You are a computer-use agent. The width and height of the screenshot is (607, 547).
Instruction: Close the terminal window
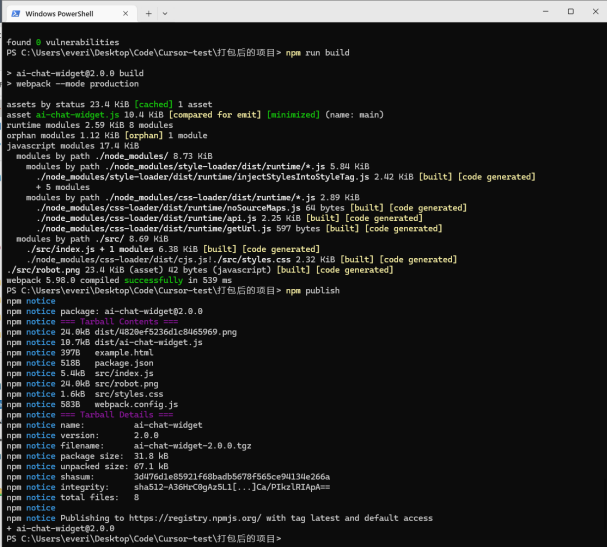(595, 12)
